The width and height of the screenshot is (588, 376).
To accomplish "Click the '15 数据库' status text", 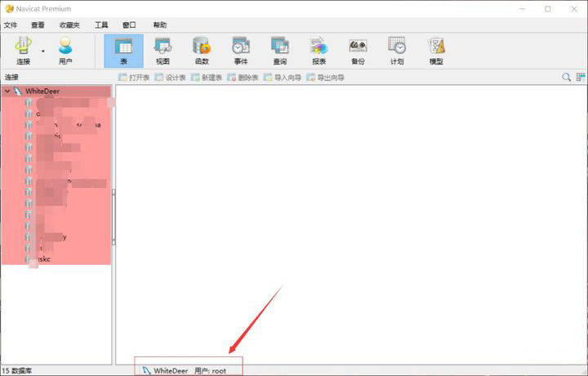I will (17, 371).
